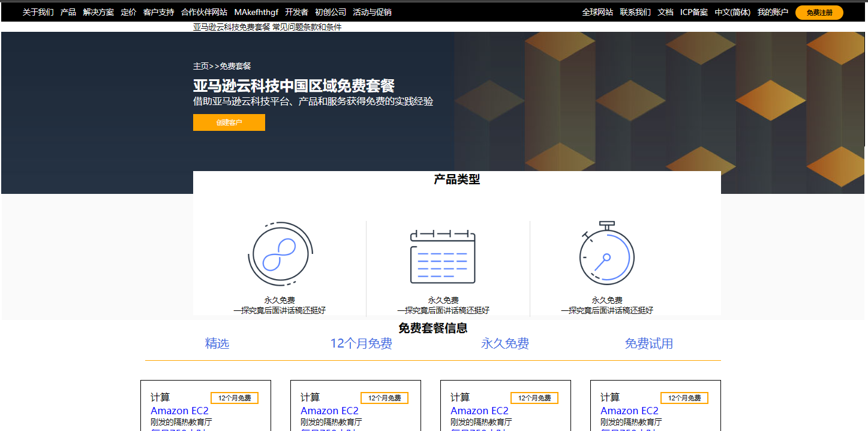Select 初创公司 in the navigation
The image size is (868, 431).
click(x=331, y=12)
